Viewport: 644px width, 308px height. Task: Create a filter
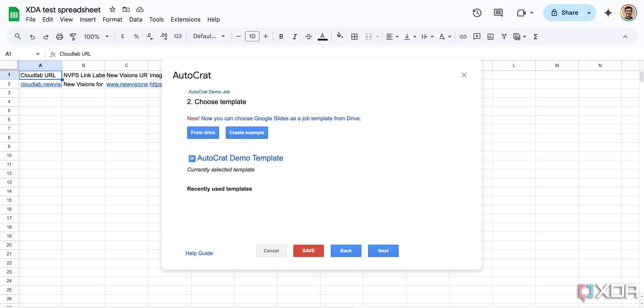tap(504, 37)
